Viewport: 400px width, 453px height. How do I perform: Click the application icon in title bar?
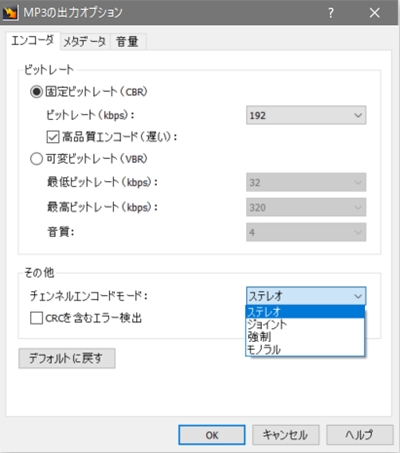(x=10, y=13)
